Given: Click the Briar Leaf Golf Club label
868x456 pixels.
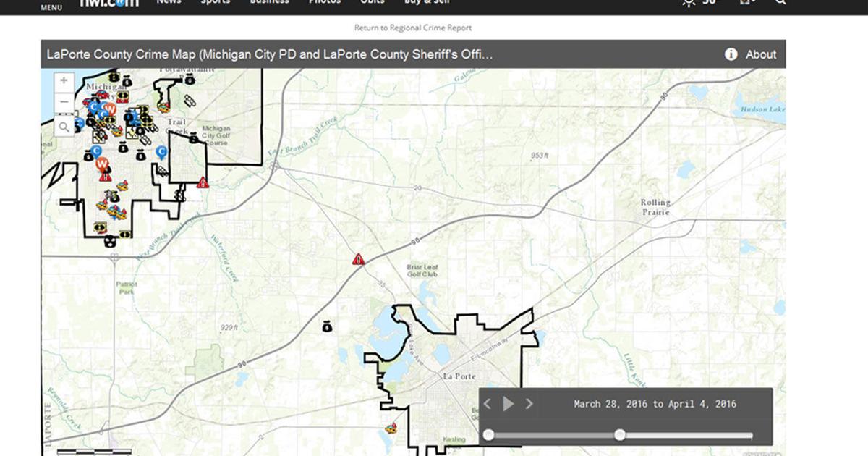Looking at the screenshot, I should 422,271.
